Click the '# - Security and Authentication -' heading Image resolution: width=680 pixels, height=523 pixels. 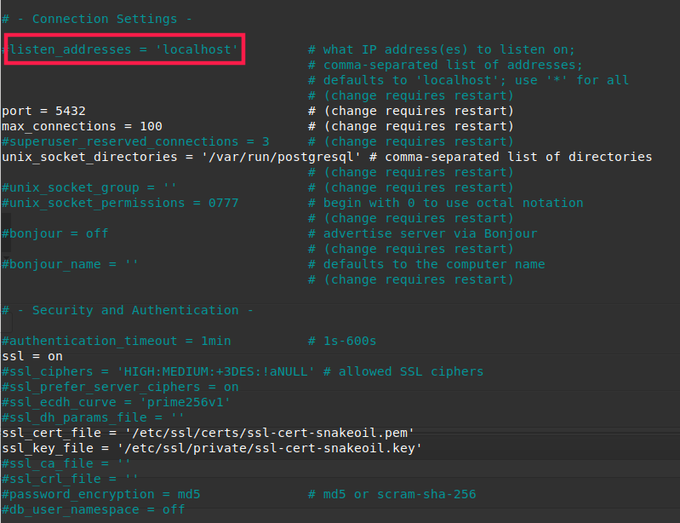(128, 310)
